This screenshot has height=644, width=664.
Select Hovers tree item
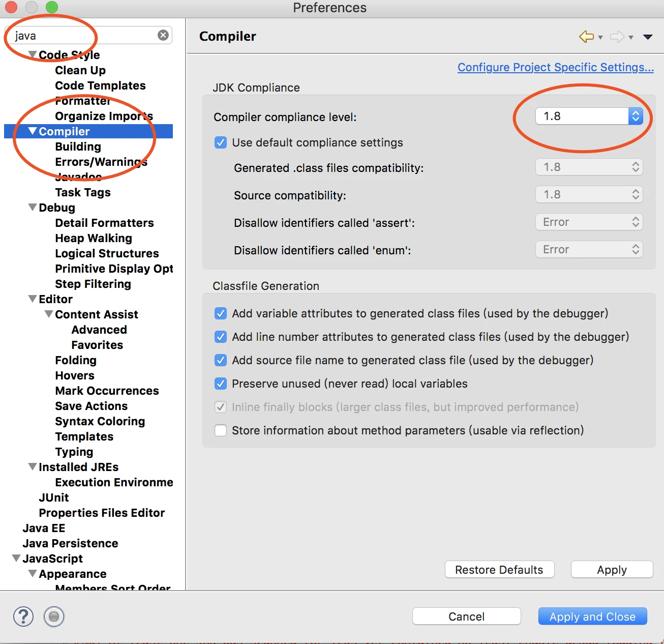tap(75, 375)
